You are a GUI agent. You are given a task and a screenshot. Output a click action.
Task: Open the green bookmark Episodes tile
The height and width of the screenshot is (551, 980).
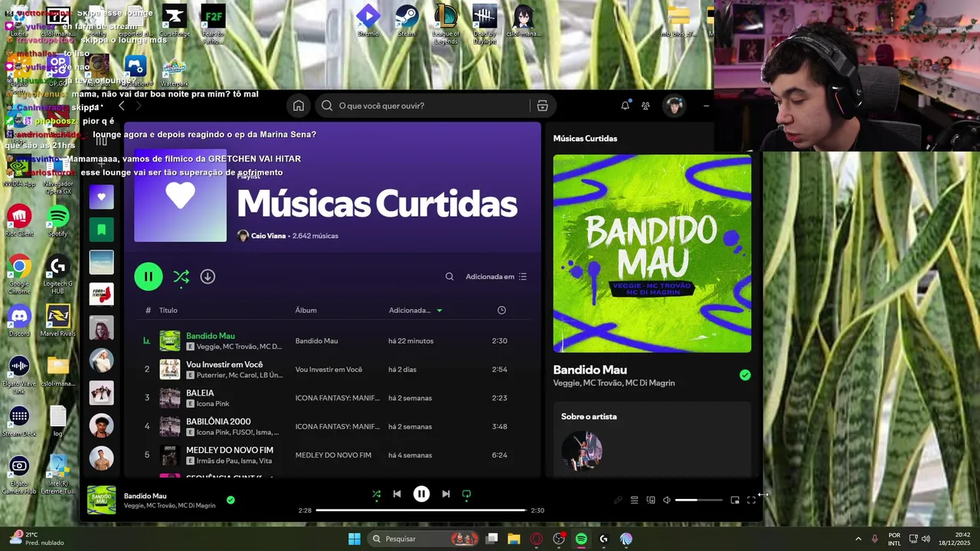(x=101, y=229)
